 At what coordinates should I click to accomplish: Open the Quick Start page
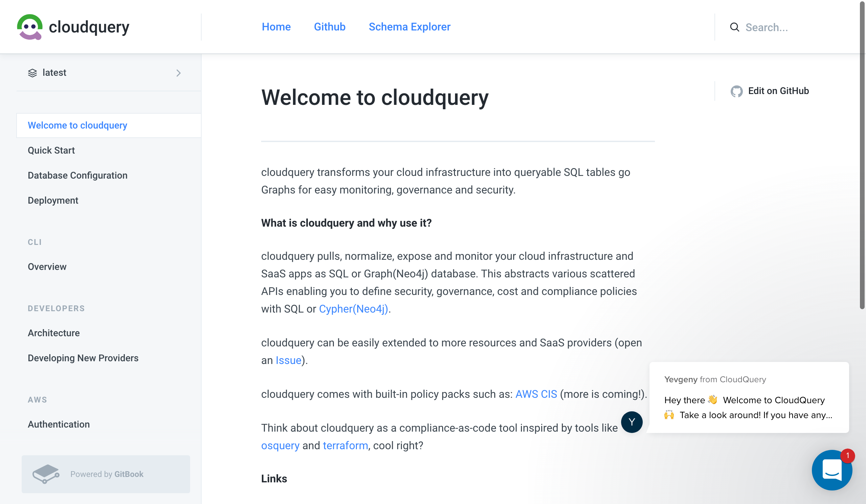(x=51, y=150)
